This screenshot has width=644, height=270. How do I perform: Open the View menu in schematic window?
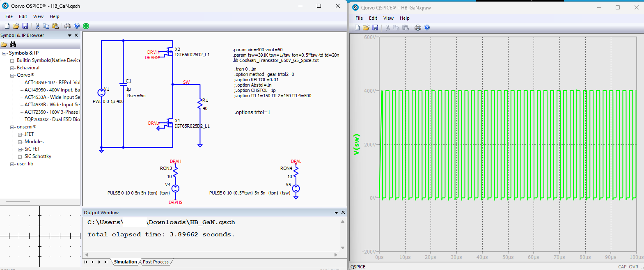point(38,16)
